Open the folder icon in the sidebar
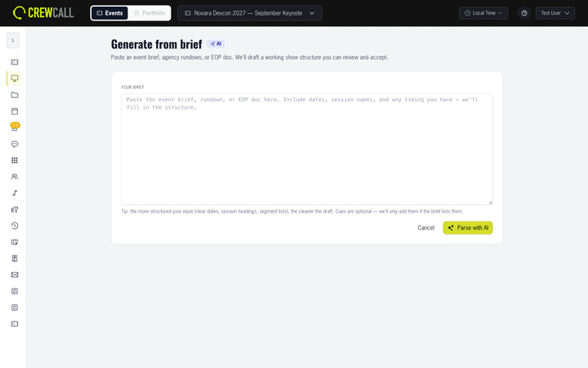This screenshot has height=368, width=588. (x=15, y=95)
